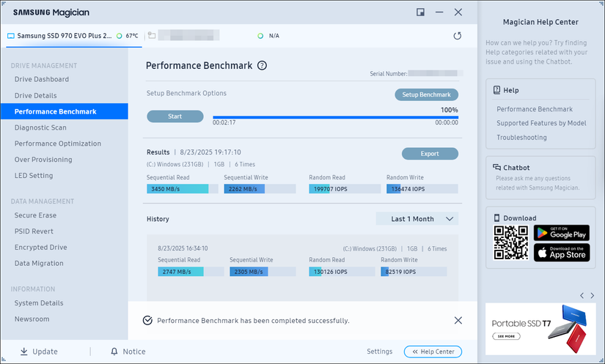This screenshot has width=605, height=364.
Task: Click the Get it on Google Play badge
Action: point(561,233)
